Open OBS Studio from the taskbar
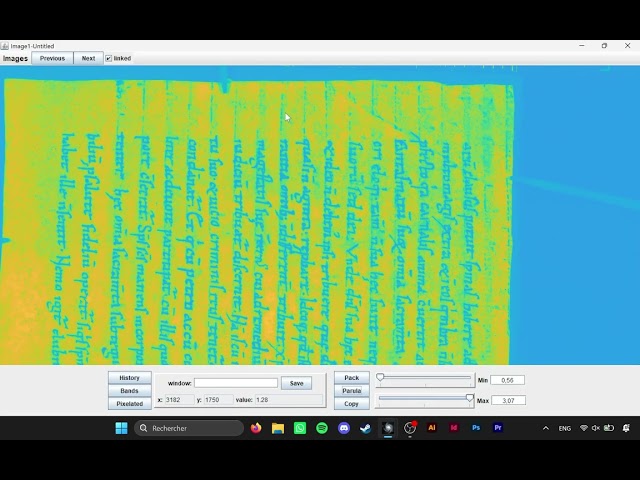The height and width of the screenshot is (480, 640). click(410, 428)
